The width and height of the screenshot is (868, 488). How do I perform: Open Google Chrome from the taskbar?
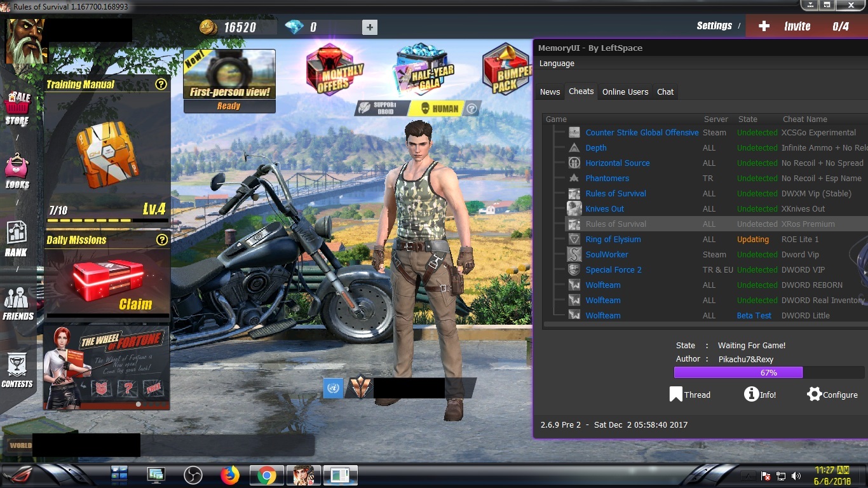point(266,475)
